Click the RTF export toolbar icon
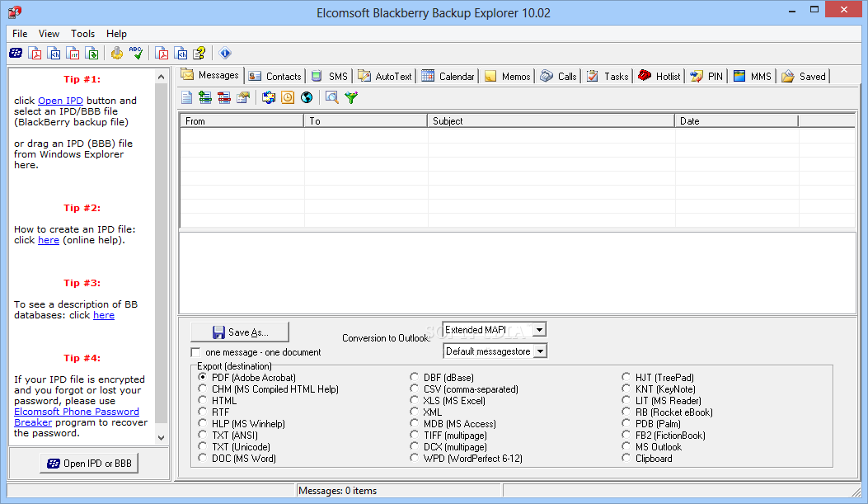 click(x=73, y=53)
